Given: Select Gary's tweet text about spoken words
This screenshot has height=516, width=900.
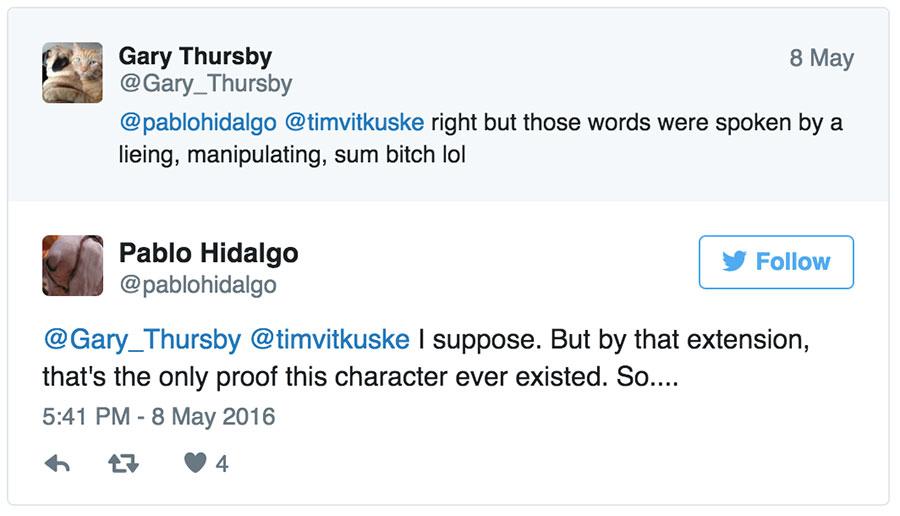Looking at the screenshot, I should [480, 138].
